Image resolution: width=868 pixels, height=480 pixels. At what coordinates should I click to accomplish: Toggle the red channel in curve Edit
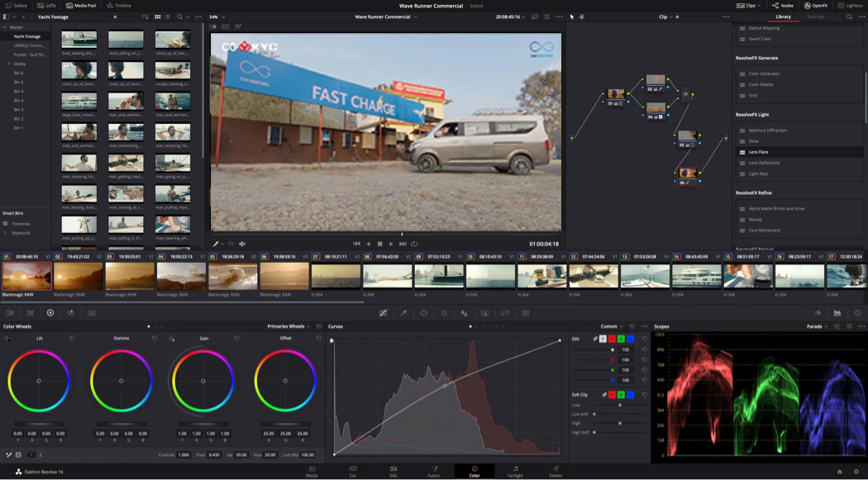(x=612, y=339)
